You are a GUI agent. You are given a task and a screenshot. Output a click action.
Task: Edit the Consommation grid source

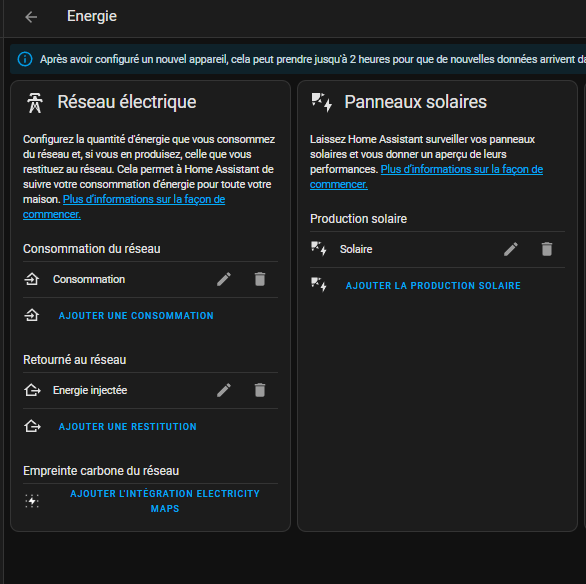(224, 279)
